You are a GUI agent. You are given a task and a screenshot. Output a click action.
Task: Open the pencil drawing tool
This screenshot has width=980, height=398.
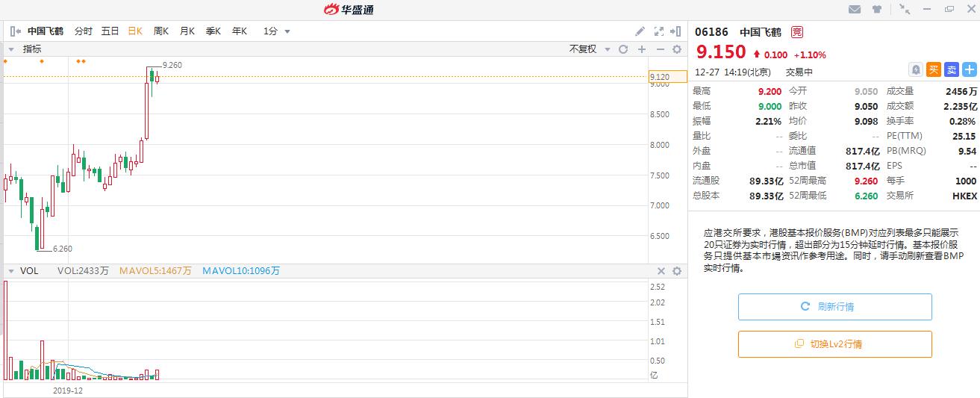click(640, 31)
